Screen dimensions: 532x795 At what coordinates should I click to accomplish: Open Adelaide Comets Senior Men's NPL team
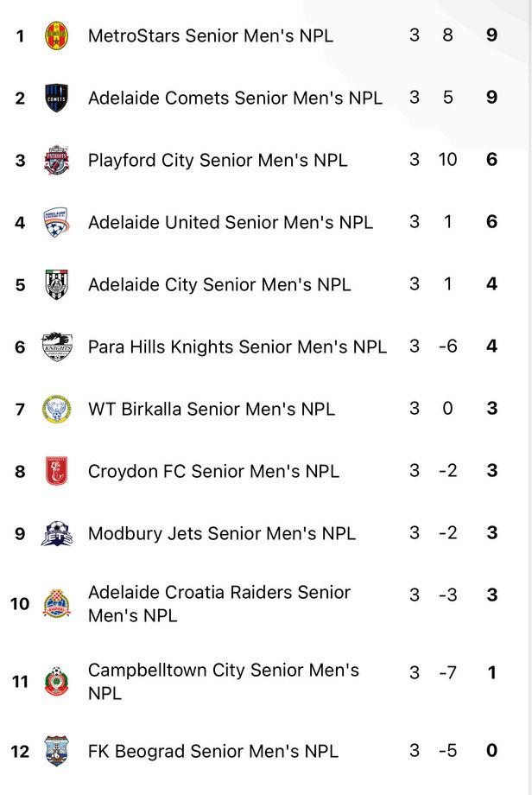[235, 98]
